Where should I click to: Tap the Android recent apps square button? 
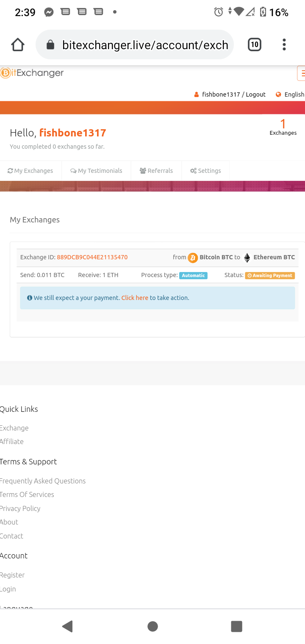pos(236,626)
